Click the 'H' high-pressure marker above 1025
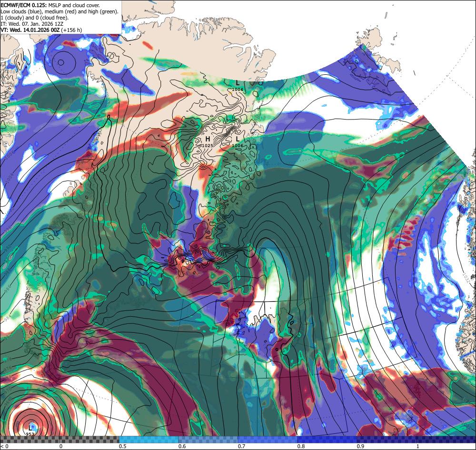 [208, 139]
